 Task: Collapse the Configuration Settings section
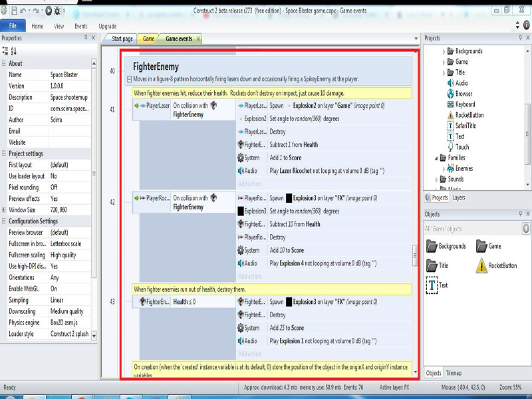pyautogui.click(x=4, y=221)
